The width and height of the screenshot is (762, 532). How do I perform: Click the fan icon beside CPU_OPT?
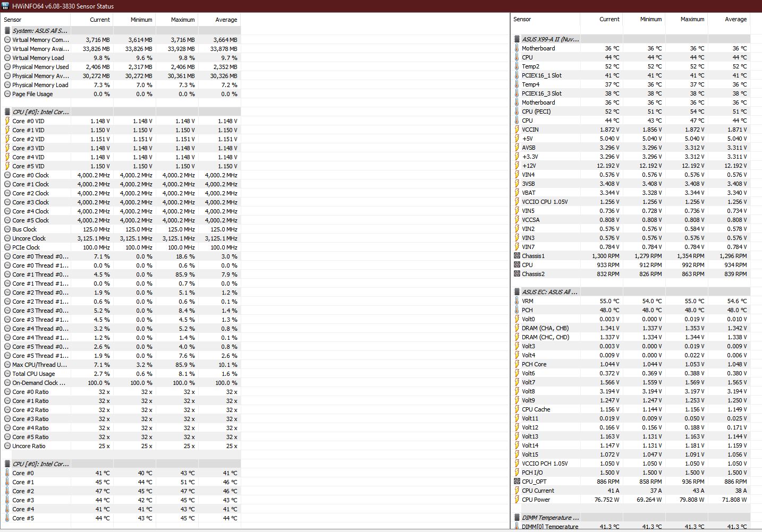point(517,482)
